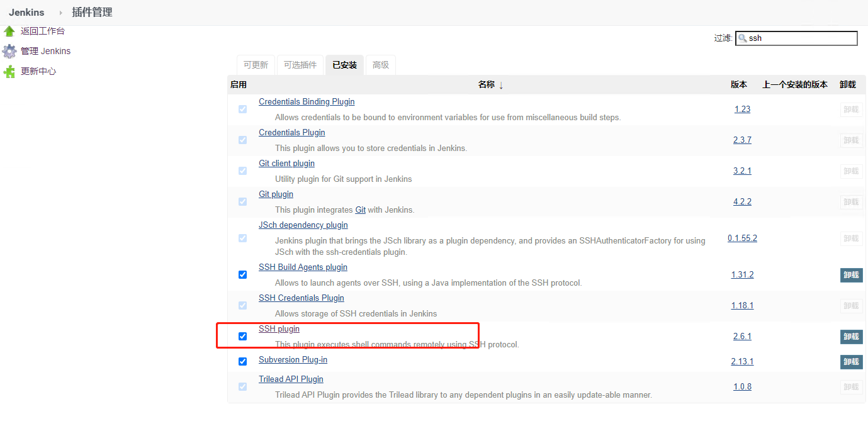
Task: Click the 启用 column header
Action: pos(239,85)
